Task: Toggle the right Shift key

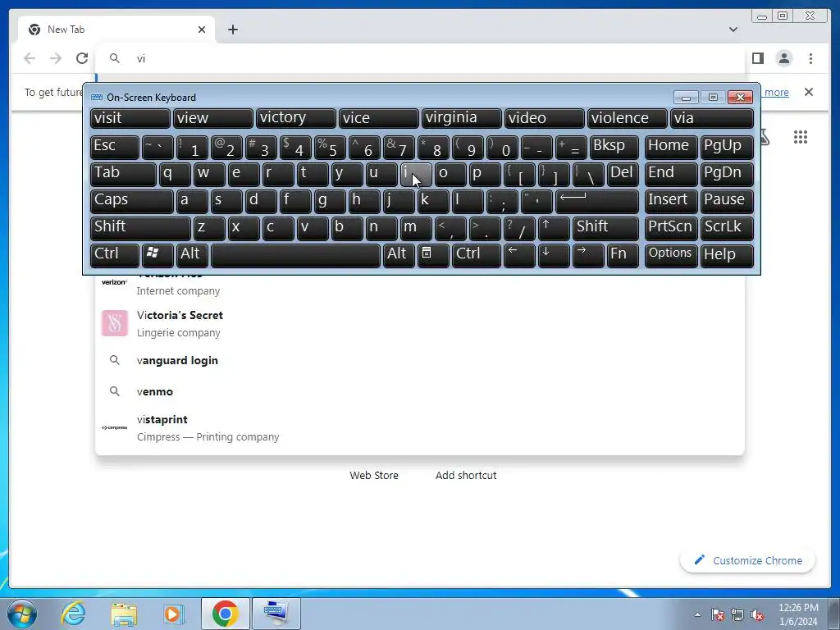Action: pos(605,228)
